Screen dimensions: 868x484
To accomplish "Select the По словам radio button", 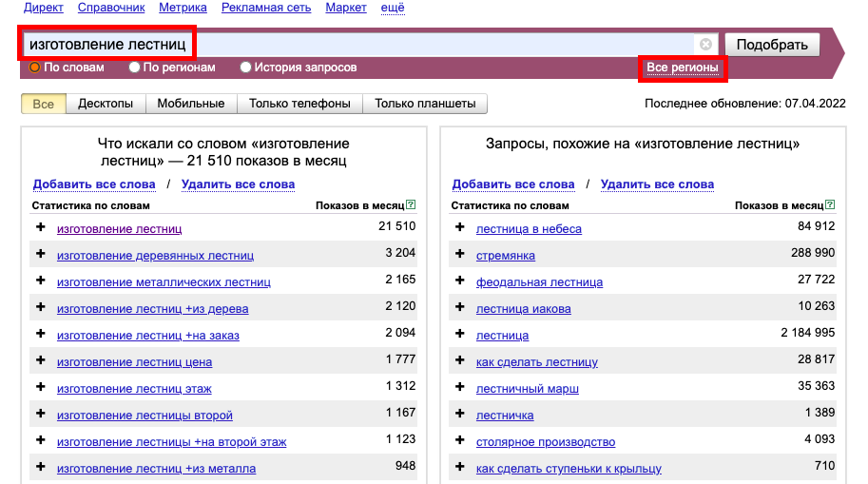I will click(x=35, y=68).
